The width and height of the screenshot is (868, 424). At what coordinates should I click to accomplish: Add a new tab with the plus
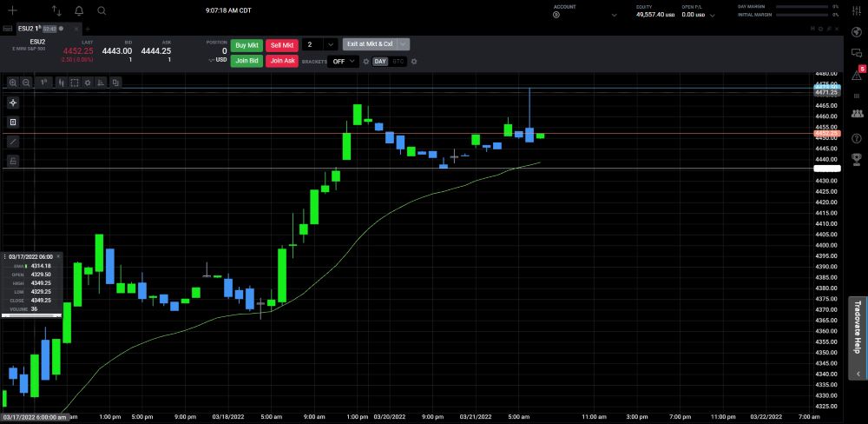click(x=88, y=29)
